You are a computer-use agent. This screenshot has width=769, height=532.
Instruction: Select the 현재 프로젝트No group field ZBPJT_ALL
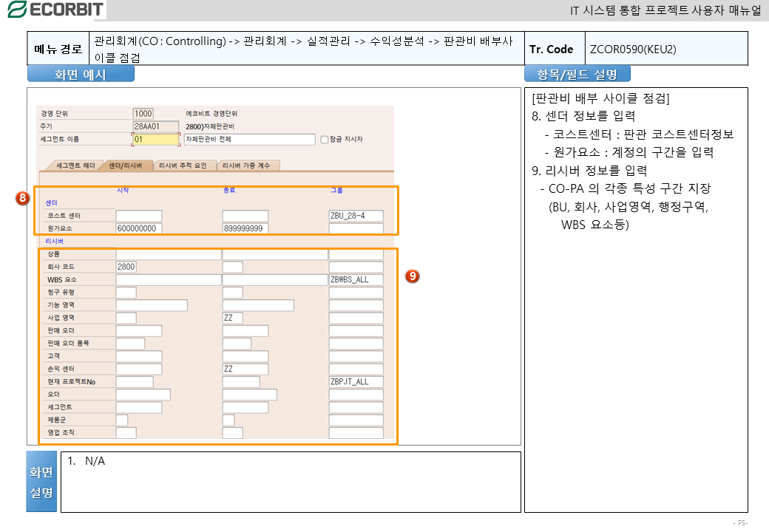point(356,382)
